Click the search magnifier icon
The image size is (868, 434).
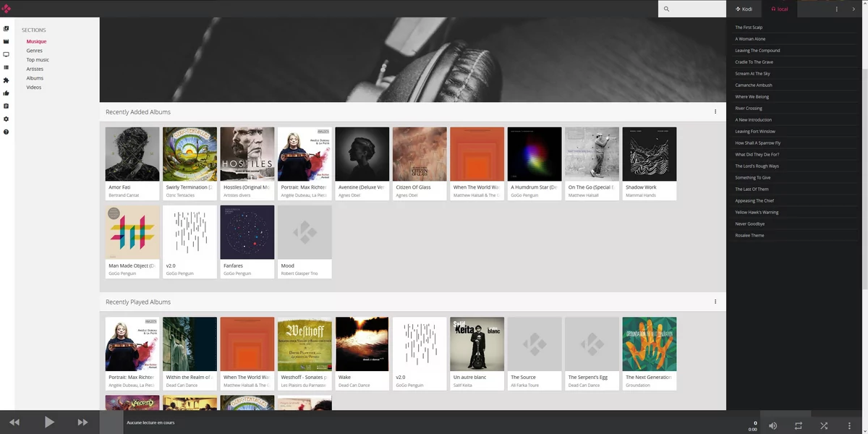pyautogui.click(x=666, y=9)
